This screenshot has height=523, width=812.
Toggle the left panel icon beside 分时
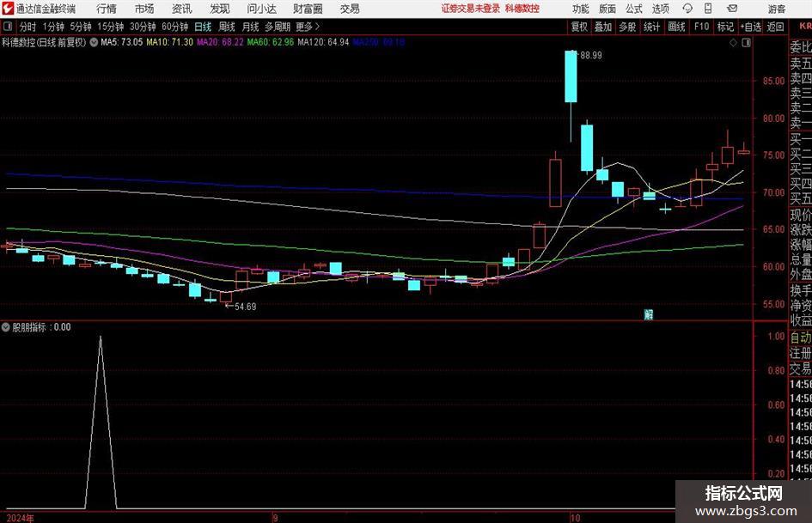pyautogui.click(x=7, y=27)
